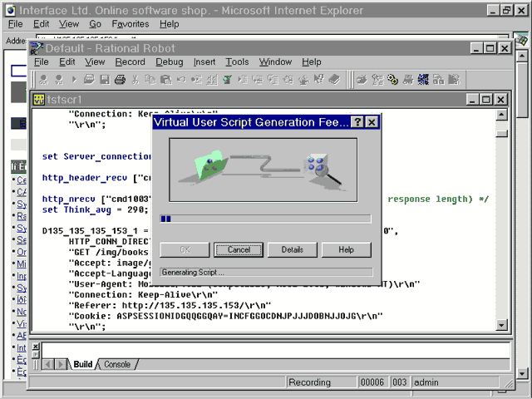Click the folder-to-magnifier animation image
532x399 pixels.
tap(263, 170)
